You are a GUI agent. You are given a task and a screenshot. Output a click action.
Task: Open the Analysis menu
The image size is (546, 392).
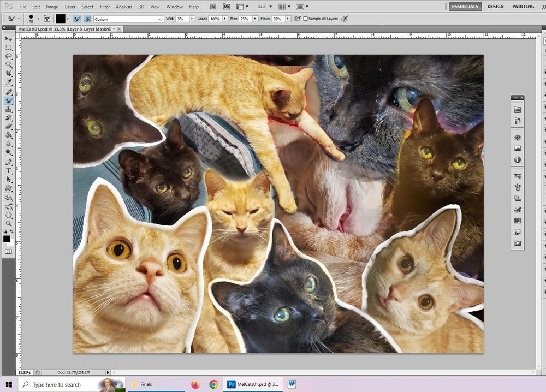pyautogui.click(x=124, y=7)
